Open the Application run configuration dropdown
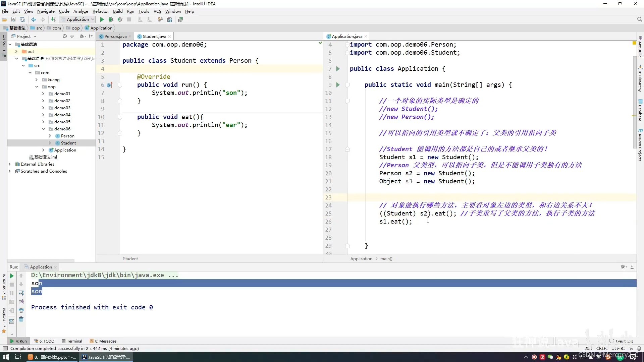Image resolution: width=644 pixels, height=362 pixels. 78,19
